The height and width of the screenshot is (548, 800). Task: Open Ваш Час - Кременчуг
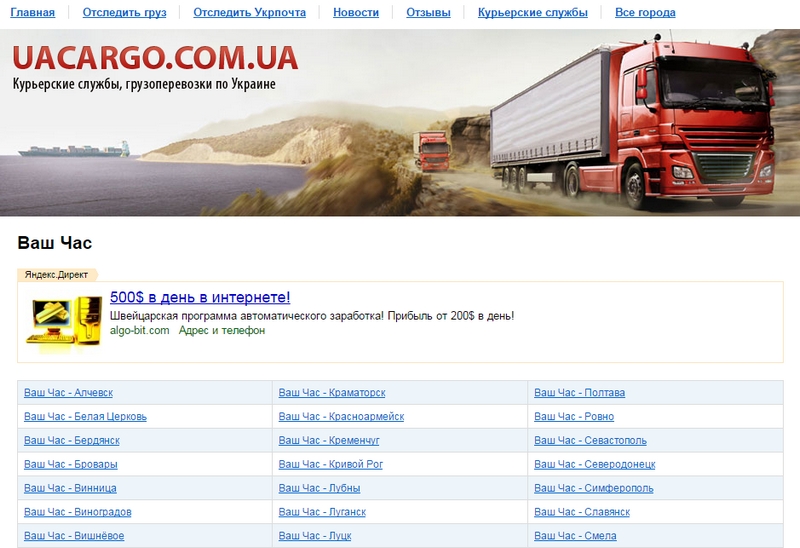click(329, 440)
